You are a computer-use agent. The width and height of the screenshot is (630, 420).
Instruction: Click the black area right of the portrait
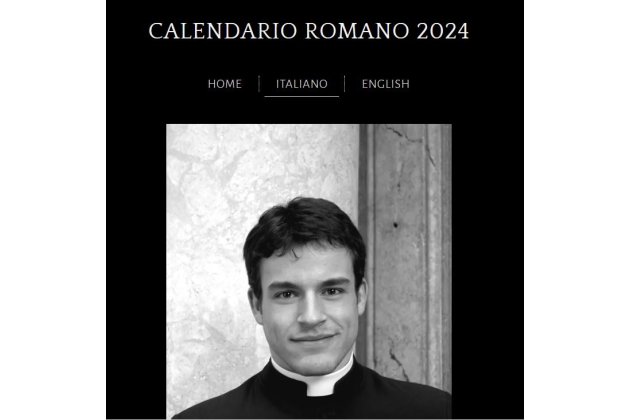tap(487, 271)
